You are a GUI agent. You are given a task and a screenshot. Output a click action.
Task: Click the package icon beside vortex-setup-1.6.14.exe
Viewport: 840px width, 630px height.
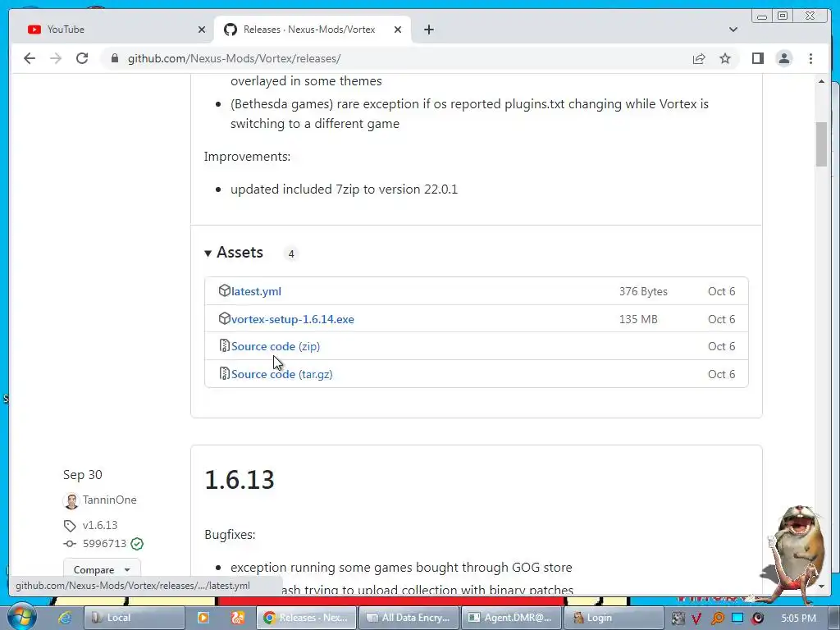click(225, 318)
